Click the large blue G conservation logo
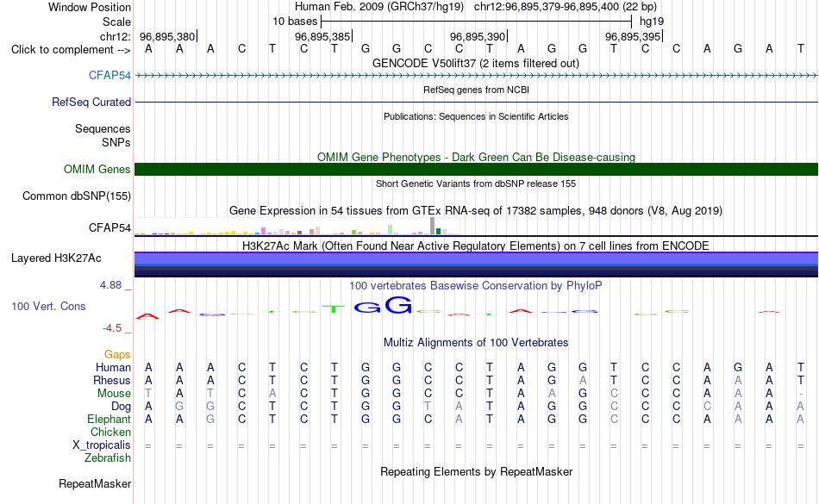819x504 pixels. pyautogui.click(x=398, y=305)
